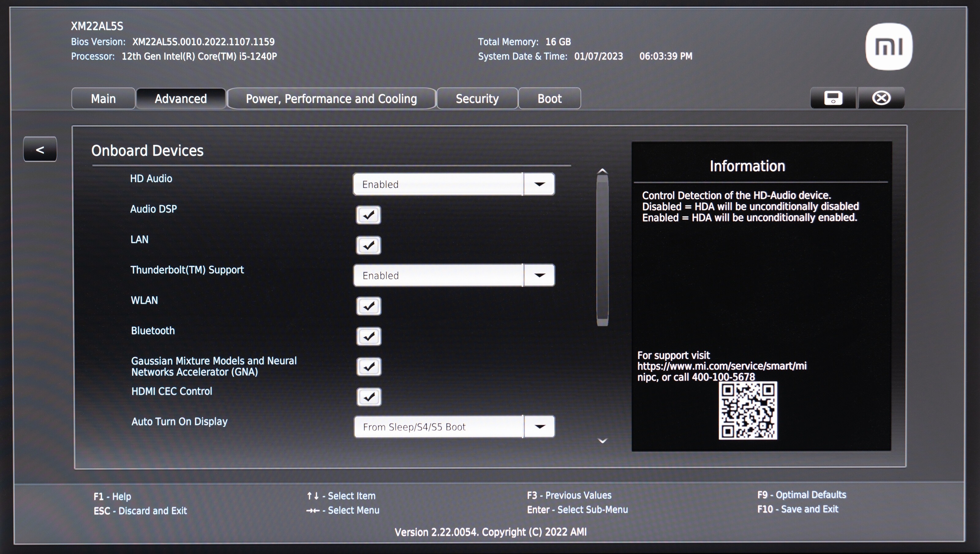This screenshot has height=554, width=980.
Task: Click the scroll down chevron of list
Action: click(x=602, y=441)
